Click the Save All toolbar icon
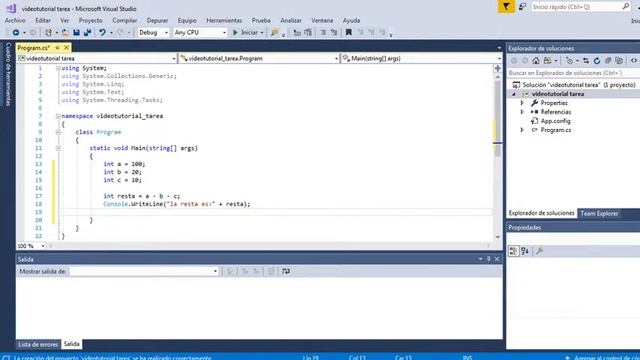 (x=87, y=32)
